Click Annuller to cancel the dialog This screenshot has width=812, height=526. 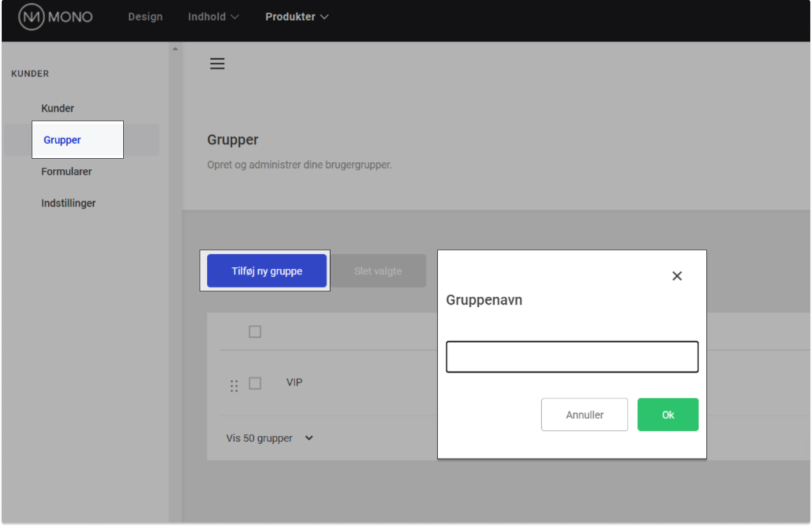tap(584, 415)
